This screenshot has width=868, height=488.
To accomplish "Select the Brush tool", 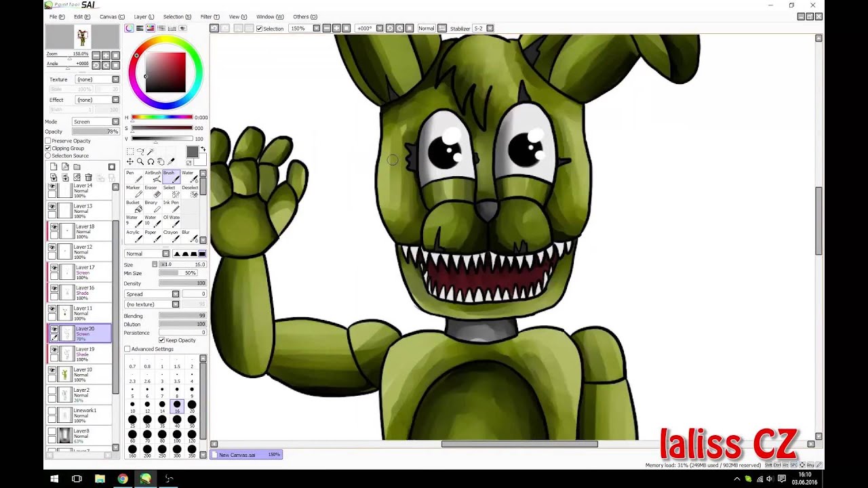I will pos(170,176).
